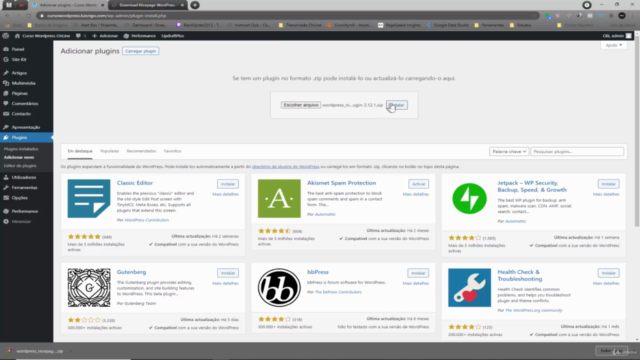Click the Escolher arquivo button
This screenshot has width=640, height=360.
(x=301, y=105)
